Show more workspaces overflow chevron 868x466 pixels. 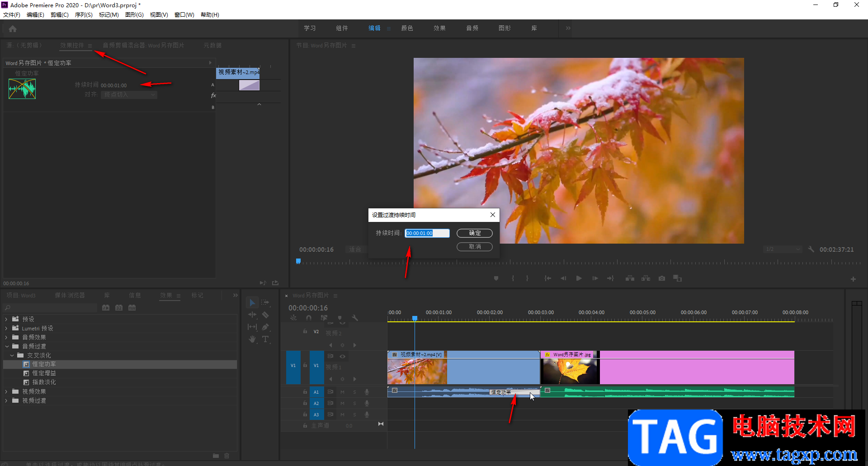[568, 28]
